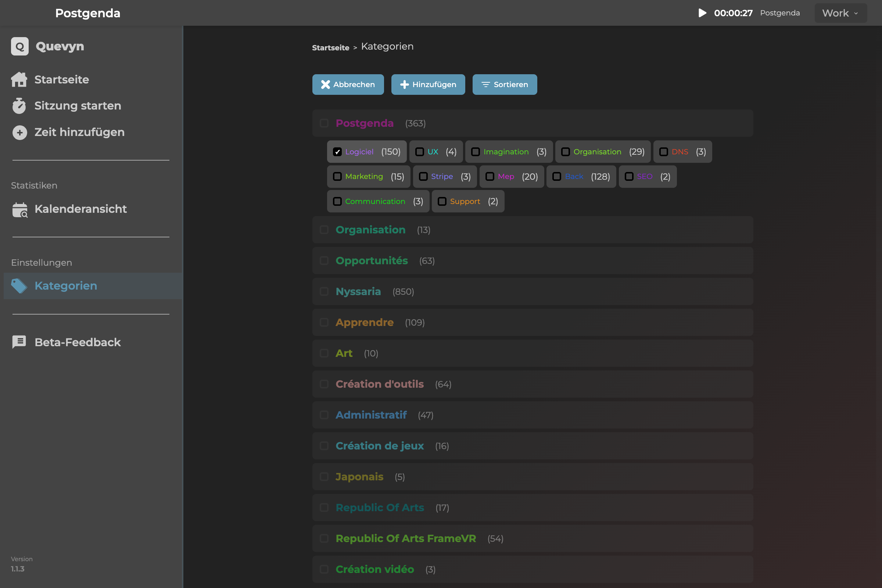Check the Imagination subcategory checkbox

476,152
